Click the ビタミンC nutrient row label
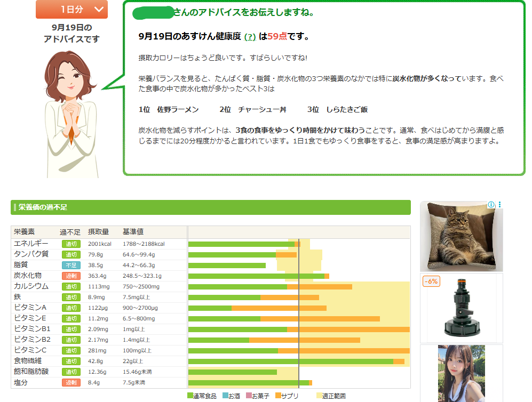 [30, 350]
